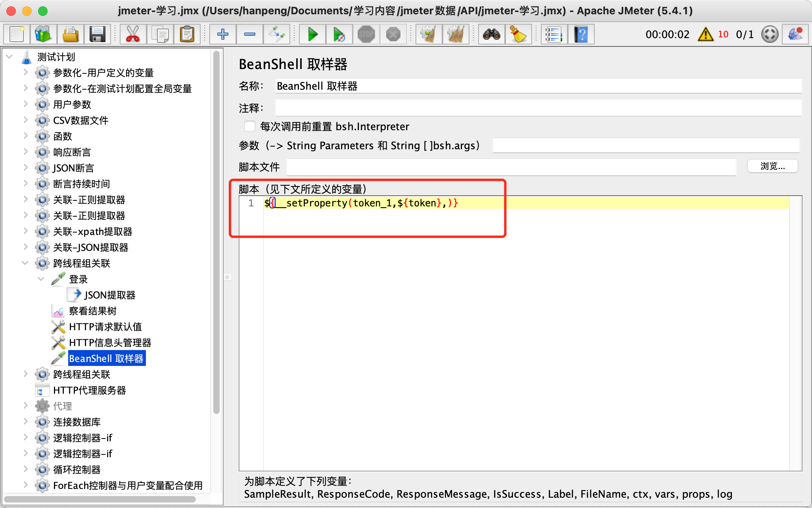Expand the JSON断言 node
This screenshot has width=812, height=508.
[25, 167]
